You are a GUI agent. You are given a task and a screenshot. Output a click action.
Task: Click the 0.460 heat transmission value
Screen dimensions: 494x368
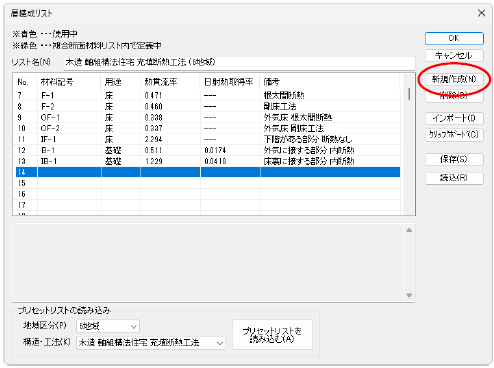[x=153, y=107]
